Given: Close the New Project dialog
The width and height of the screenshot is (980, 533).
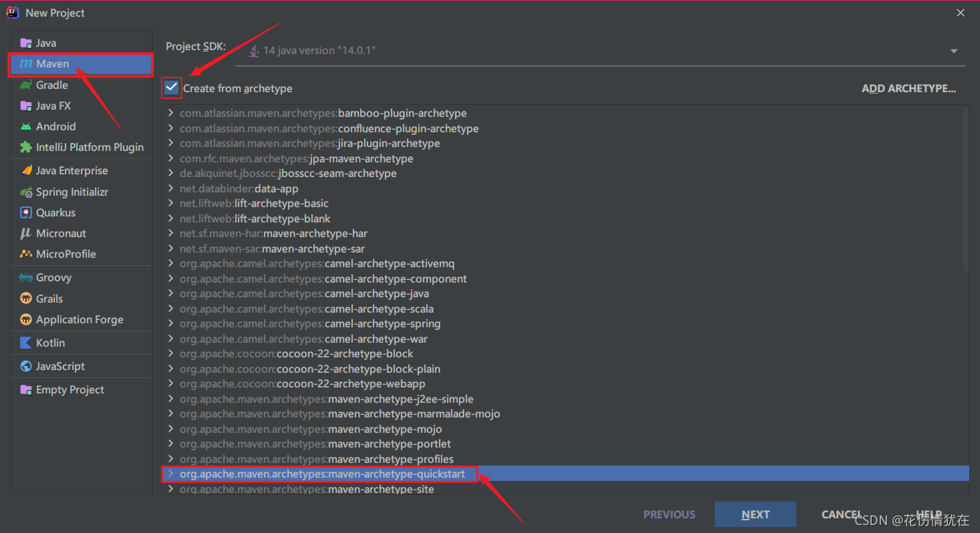Looking at the screenshot, I should point(961,13).
